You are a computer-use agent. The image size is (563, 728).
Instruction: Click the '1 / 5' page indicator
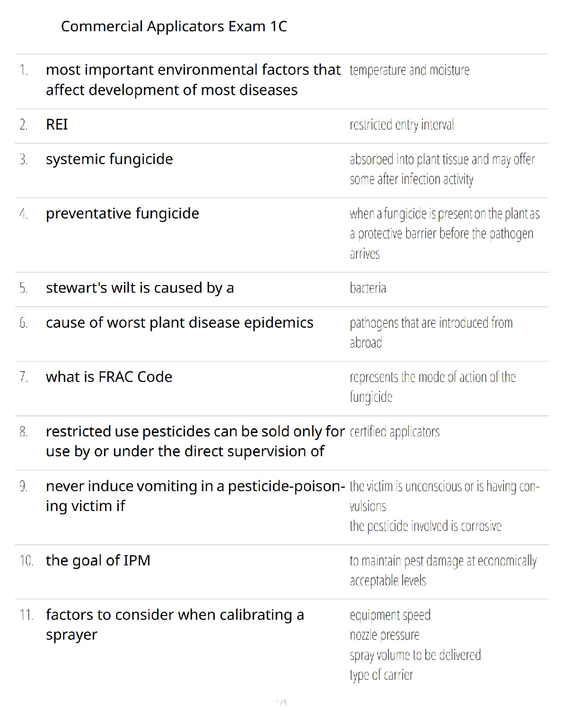pos(281,703)
